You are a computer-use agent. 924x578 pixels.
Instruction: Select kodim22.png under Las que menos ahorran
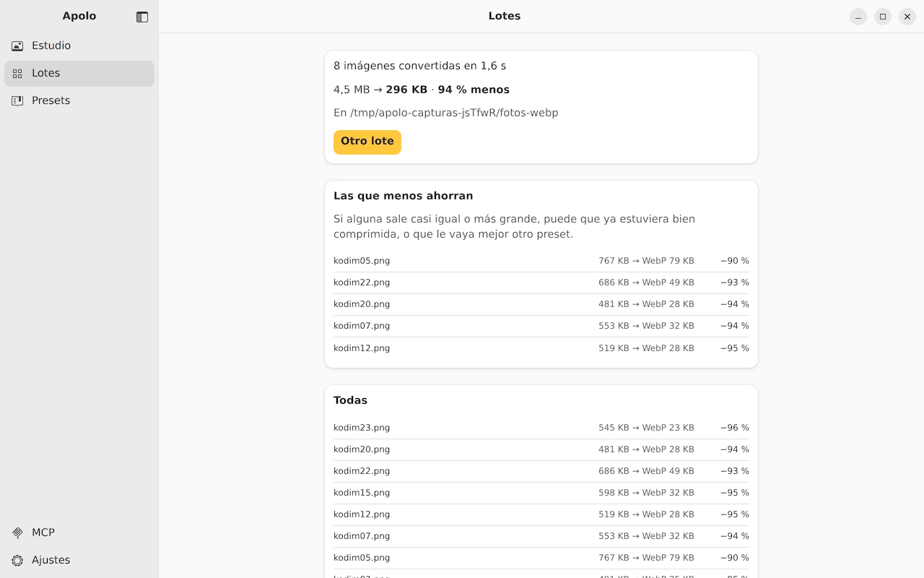541,282
